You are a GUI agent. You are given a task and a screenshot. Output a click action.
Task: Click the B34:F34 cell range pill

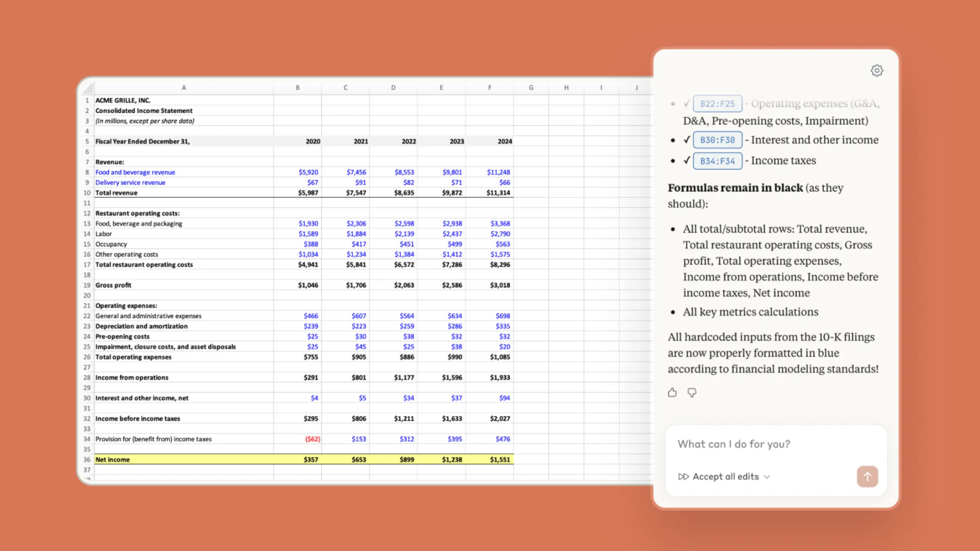717,161
